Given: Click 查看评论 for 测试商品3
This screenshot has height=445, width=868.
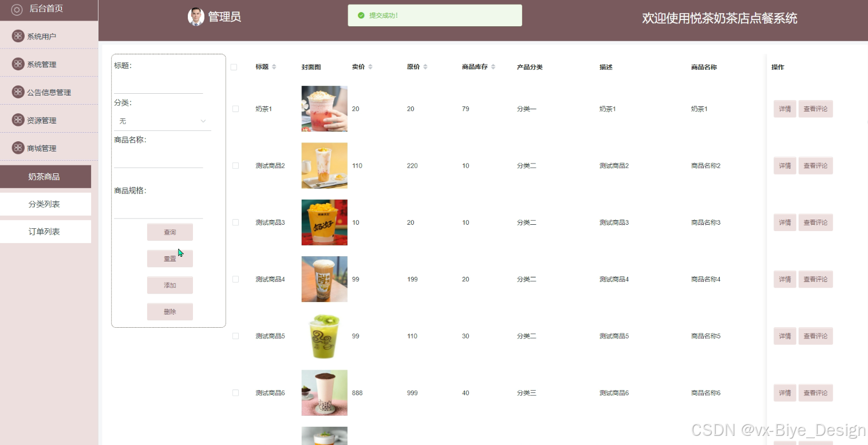Looking at the screenshot, I should click(x=815, y=222).
